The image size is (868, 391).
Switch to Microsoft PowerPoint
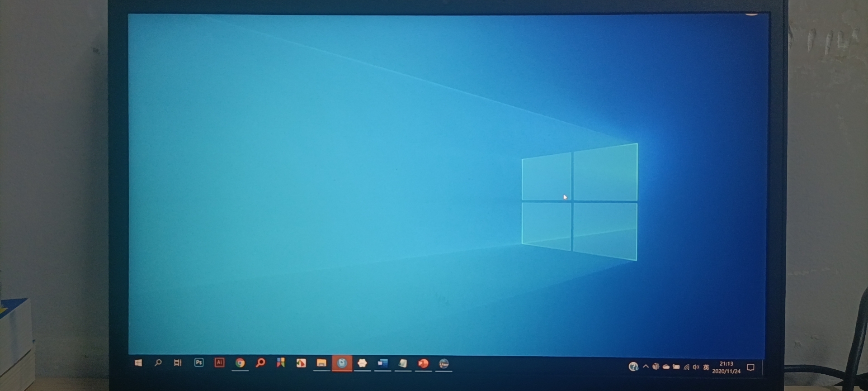(x=423, y=363)
